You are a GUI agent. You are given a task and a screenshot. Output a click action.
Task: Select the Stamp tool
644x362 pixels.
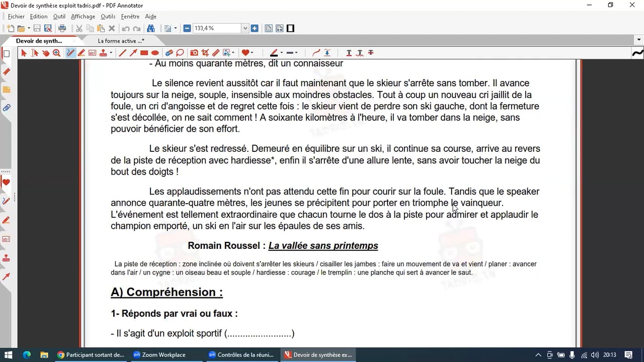[x=103, y=53]
